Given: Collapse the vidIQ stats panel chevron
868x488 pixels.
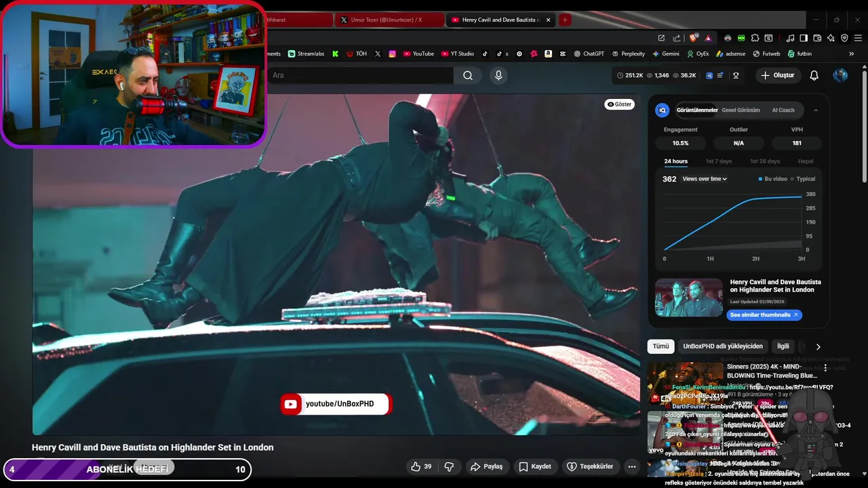Looking at the screenshot, I should coord(816,110).
